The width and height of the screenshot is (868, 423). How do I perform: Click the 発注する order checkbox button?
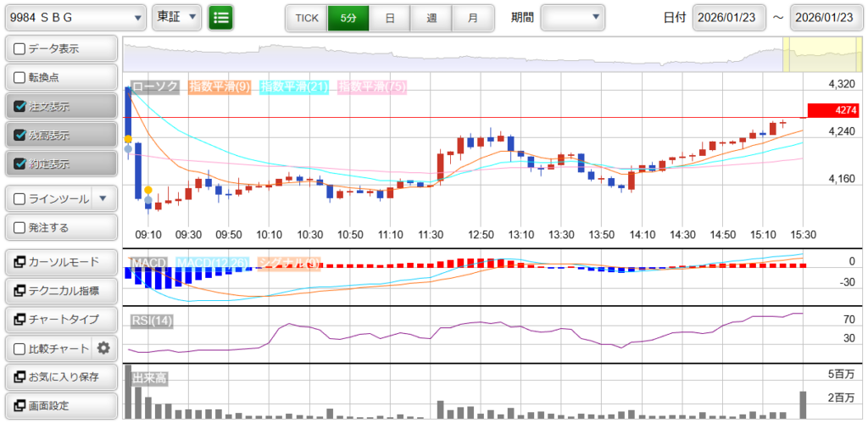[59, 227]
